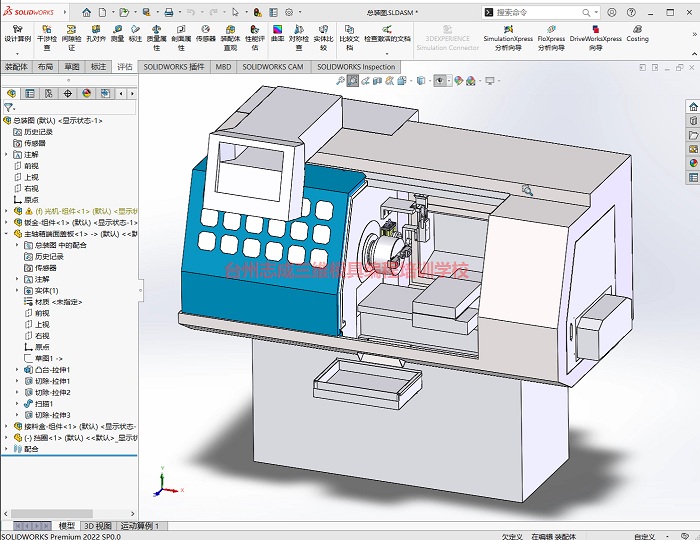Launch FloXpress analysis wizard

pos(551,37)
